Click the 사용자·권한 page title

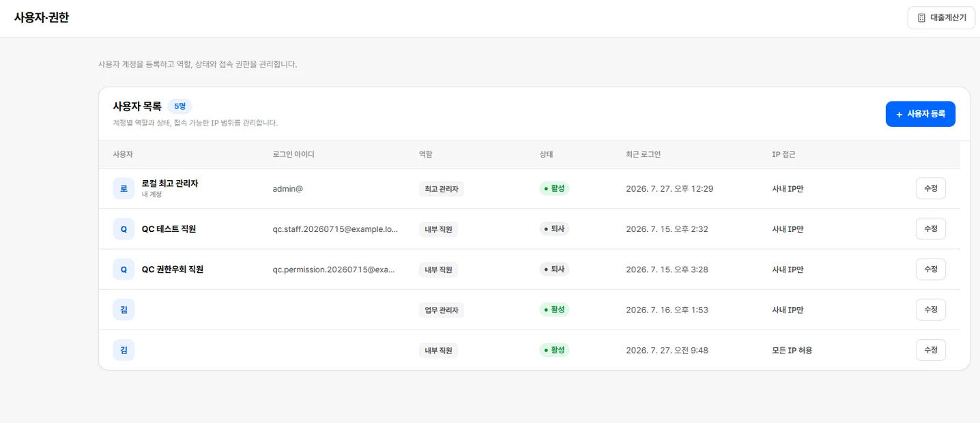click(42, 18)
